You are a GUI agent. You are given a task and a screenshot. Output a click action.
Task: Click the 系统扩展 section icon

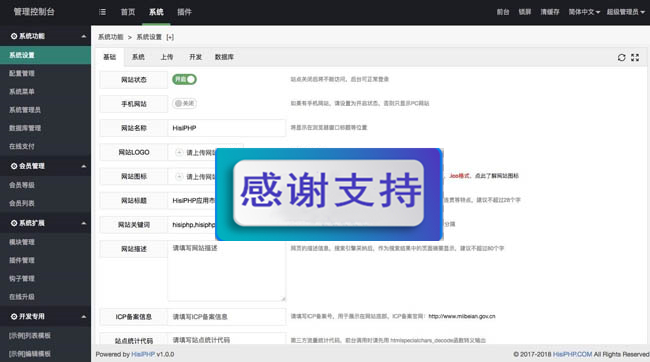tap(14, 223)
